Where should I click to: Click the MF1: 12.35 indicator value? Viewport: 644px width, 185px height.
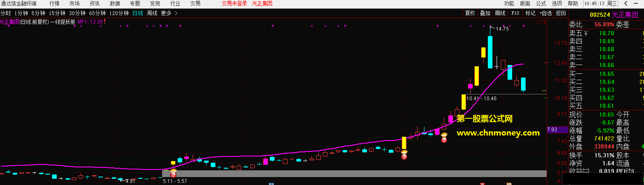[90, 21]
